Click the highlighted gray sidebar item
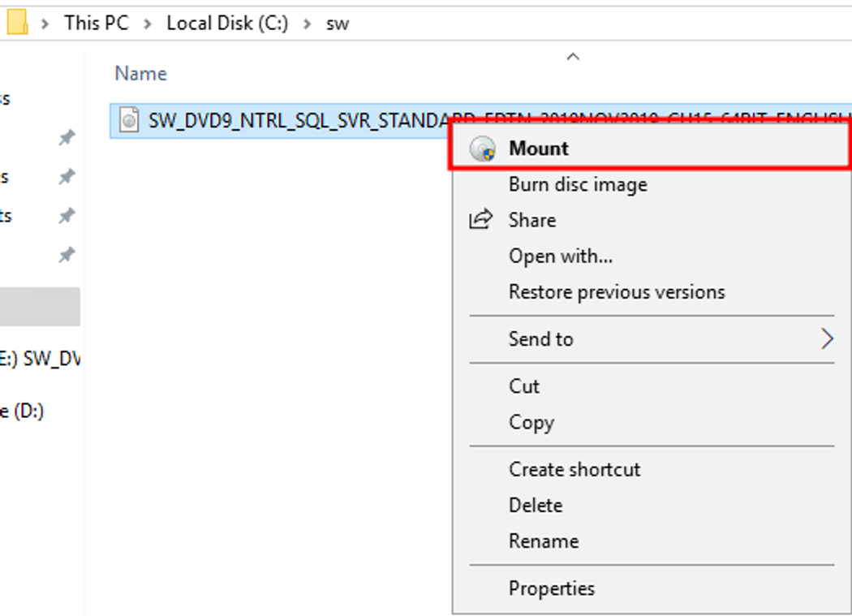Screen dimensions: 852x616 pyautogui.click(x=40, y=307)
